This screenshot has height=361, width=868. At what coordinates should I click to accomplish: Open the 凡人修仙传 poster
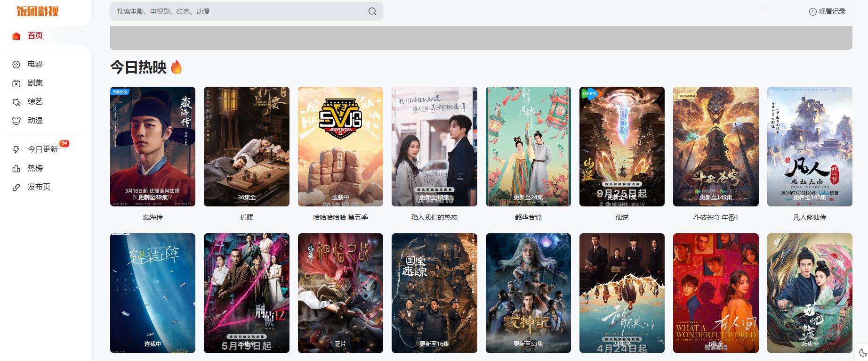(x=810, y=147)
